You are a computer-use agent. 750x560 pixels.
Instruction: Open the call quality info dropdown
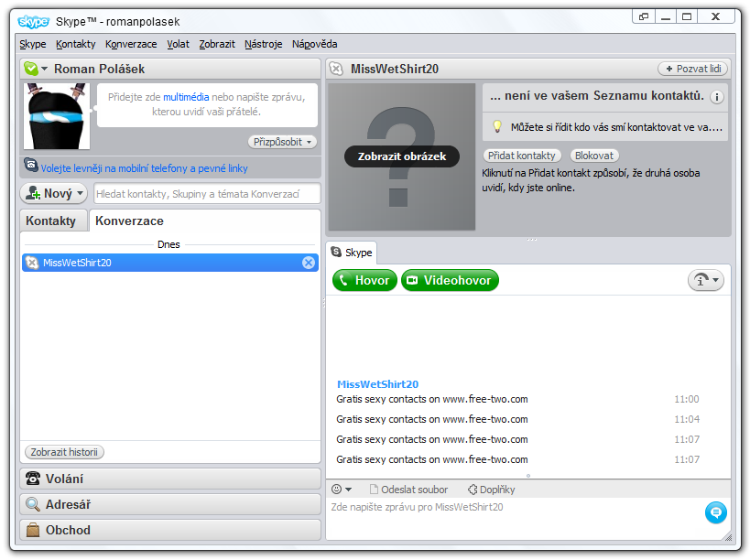click(x=705, y=281)
